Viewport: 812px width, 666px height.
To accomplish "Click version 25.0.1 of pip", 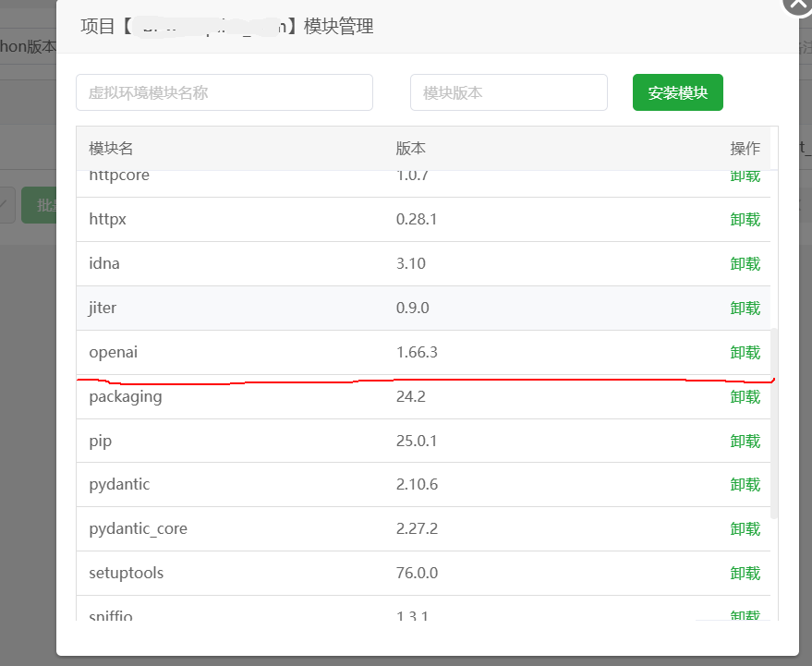I will coord(417,442).
